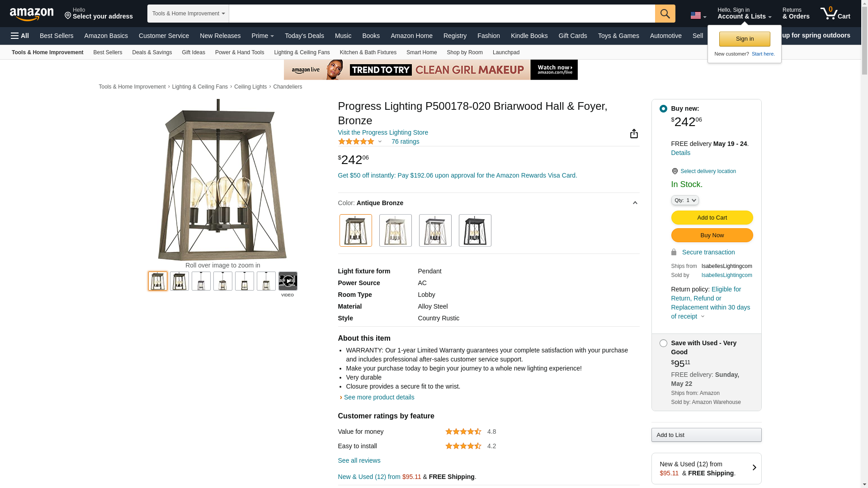Screen dimensions: 868x488
Task: Open See all reviews link
Action: pos(359,460)
